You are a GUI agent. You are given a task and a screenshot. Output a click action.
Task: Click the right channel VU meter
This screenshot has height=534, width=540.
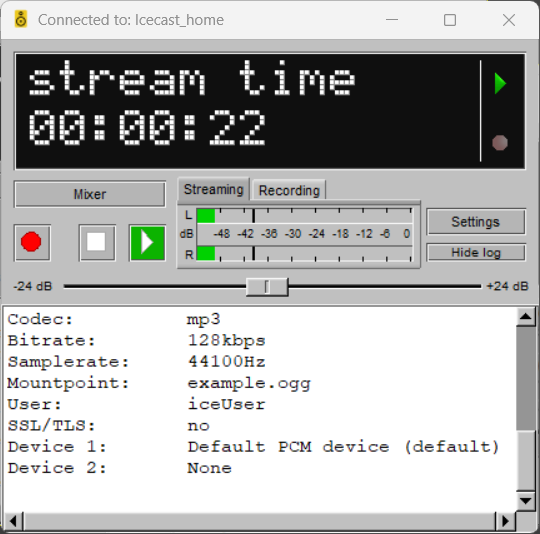(x=304, y=254)
